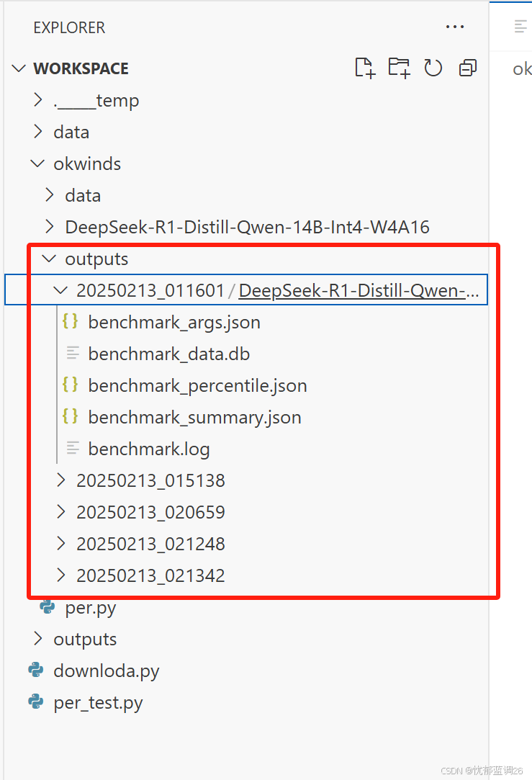Click the Python icon of downloda.py
Screen dimensions: 532x780
coord(36,670)
